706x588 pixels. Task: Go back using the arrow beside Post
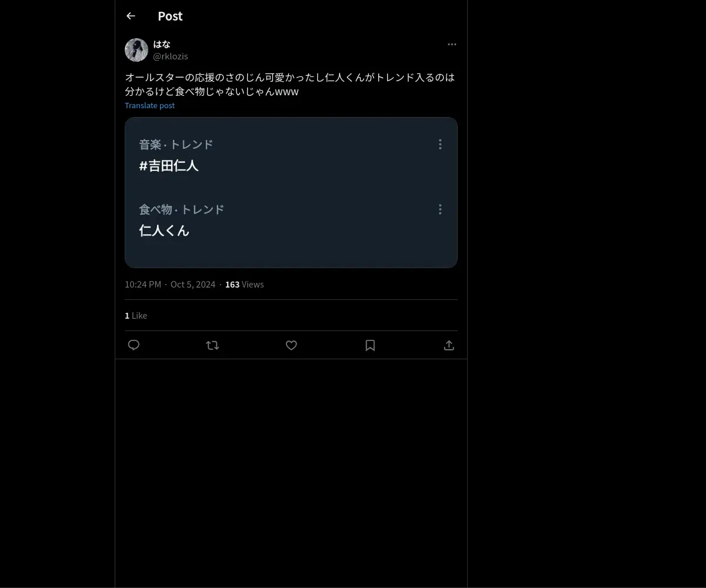[131, 16]
